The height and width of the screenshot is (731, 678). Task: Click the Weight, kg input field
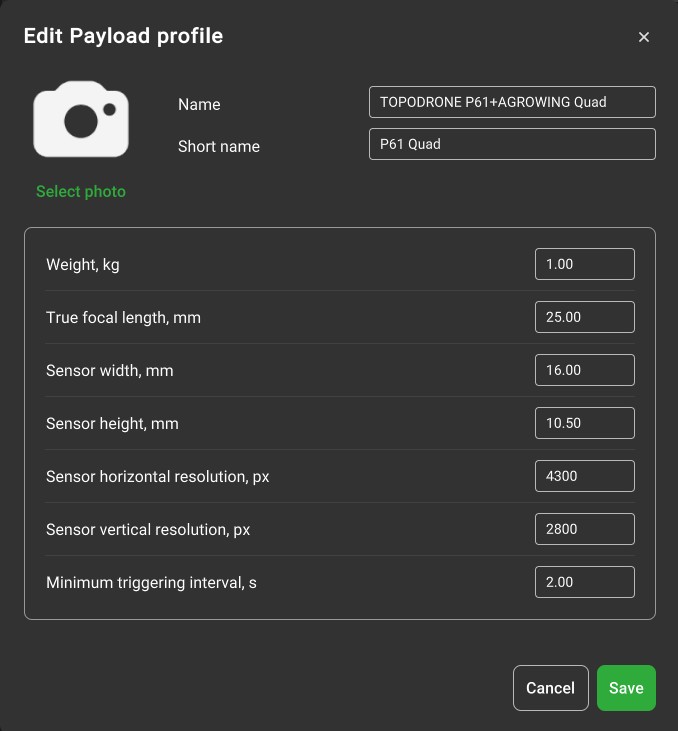coord(584,264)
